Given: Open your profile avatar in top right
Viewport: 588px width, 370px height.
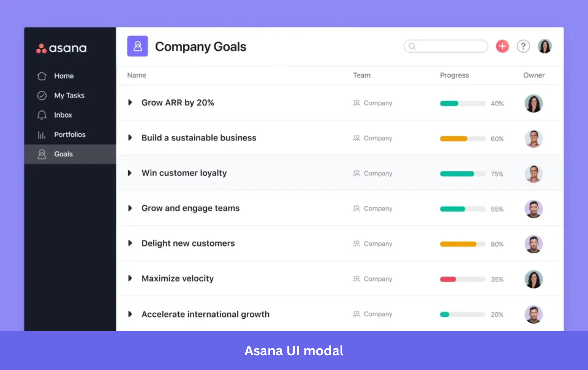Looking at the screenshot, I should click(x=544, y=46).
